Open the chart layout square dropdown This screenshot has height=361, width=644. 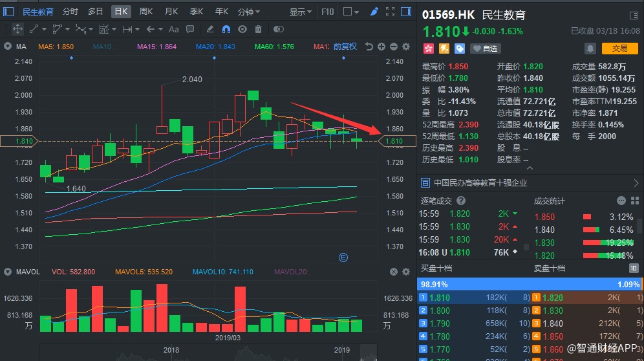coord(351,12)
